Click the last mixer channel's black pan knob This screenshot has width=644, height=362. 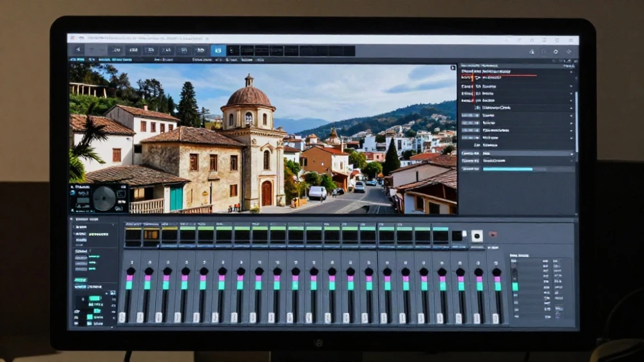tap(496, 272)
